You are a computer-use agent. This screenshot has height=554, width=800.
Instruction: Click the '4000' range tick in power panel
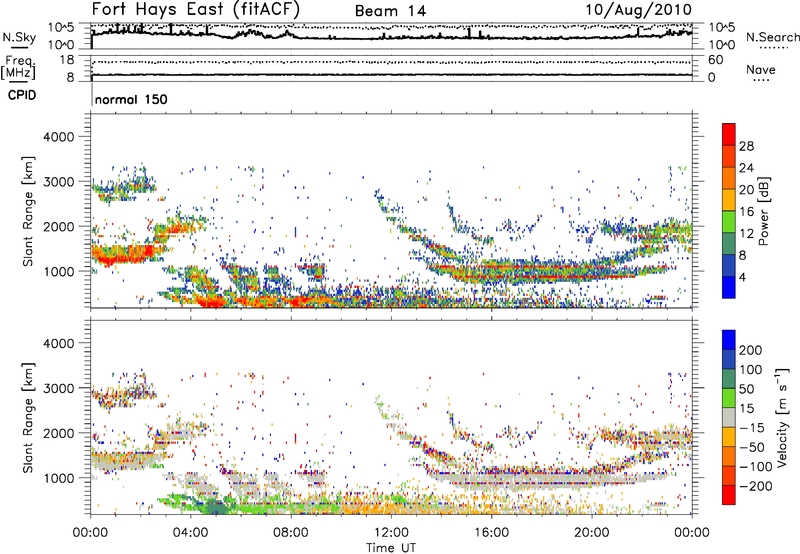(59, 137)
